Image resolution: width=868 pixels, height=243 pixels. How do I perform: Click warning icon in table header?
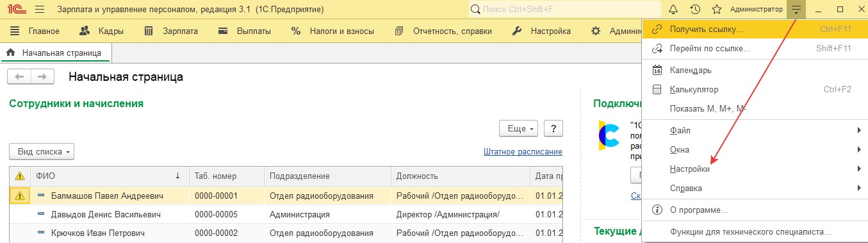click(20, 176)
